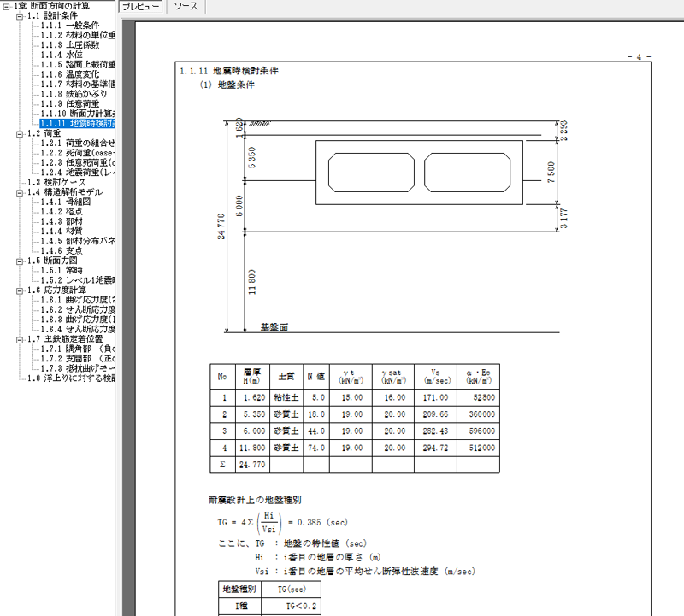Click table cell 360000 in α·Eo column
The height and width of the screenshot is (616, 684).
pyautogui.click(x=479, y=414)
